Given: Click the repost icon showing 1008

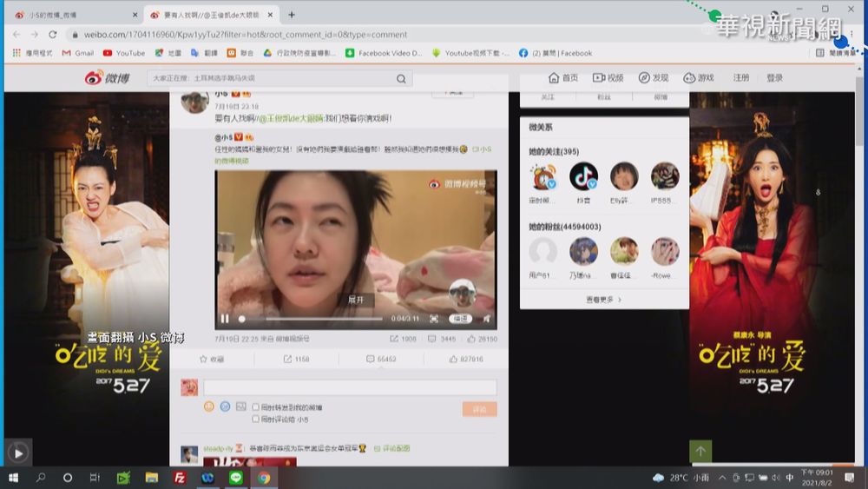Looking at the screenshot, I should pos(393,339).
